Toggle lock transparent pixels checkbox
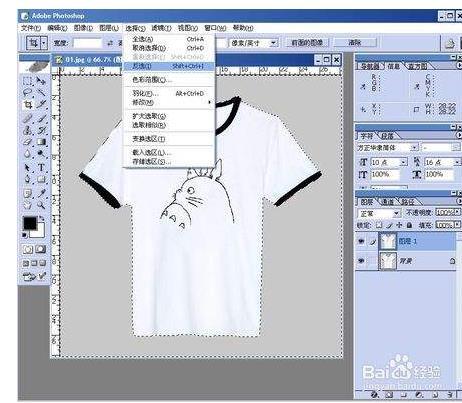The height and width of the screenshot is (403, 462). point(378,225)
